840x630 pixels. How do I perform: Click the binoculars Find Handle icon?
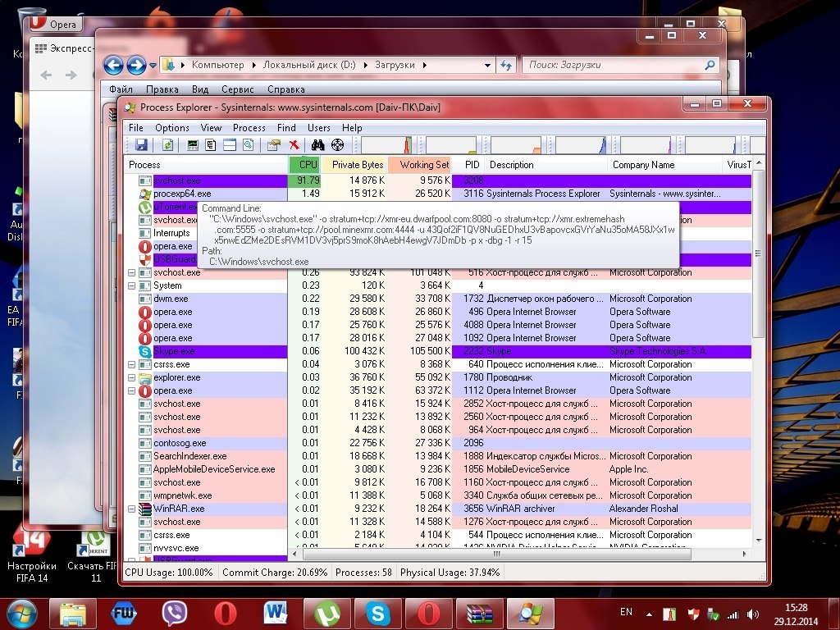pos(317,144)
